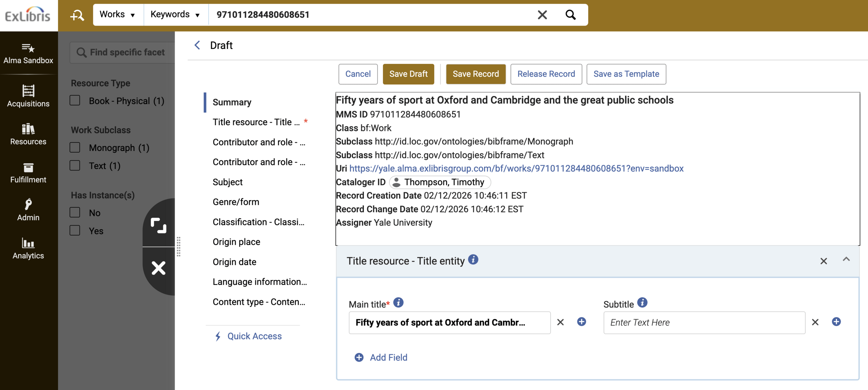Click the magnifying glass search icon
Screen dimensions: 868x390
coord(570,15)
